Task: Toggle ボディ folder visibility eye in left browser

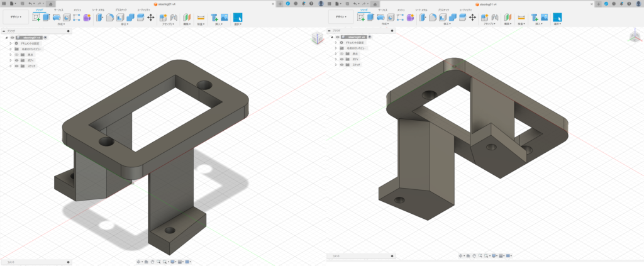Action: (x=16, y=60)
